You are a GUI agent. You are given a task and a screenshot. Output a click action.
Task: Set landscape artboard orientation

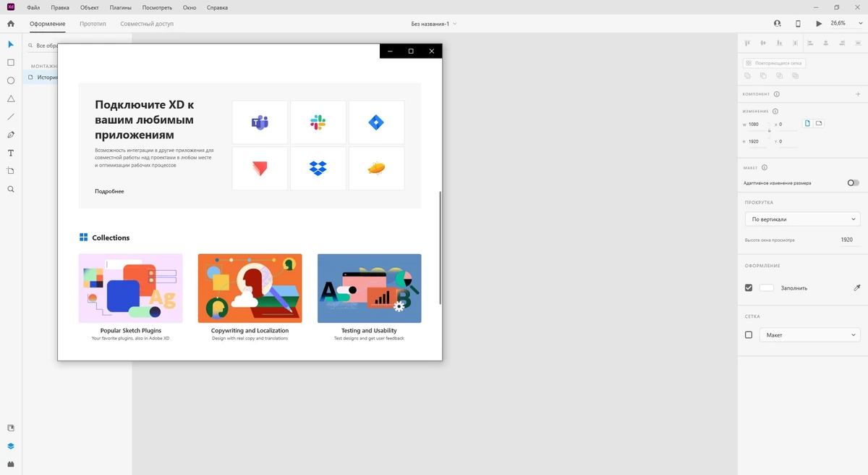coord(819,124)
